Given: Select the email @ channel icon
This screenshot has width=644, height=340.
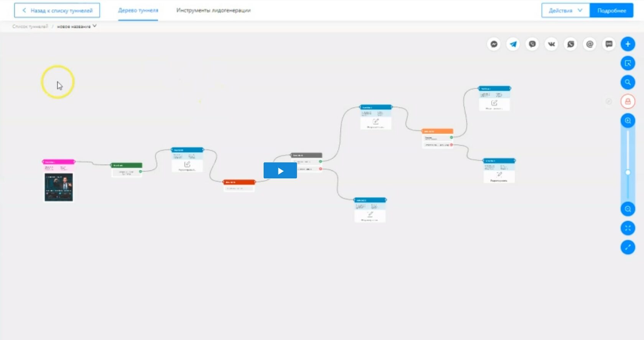Looking at the screenshot, I should pyautogui.click(x=590, y=44).
